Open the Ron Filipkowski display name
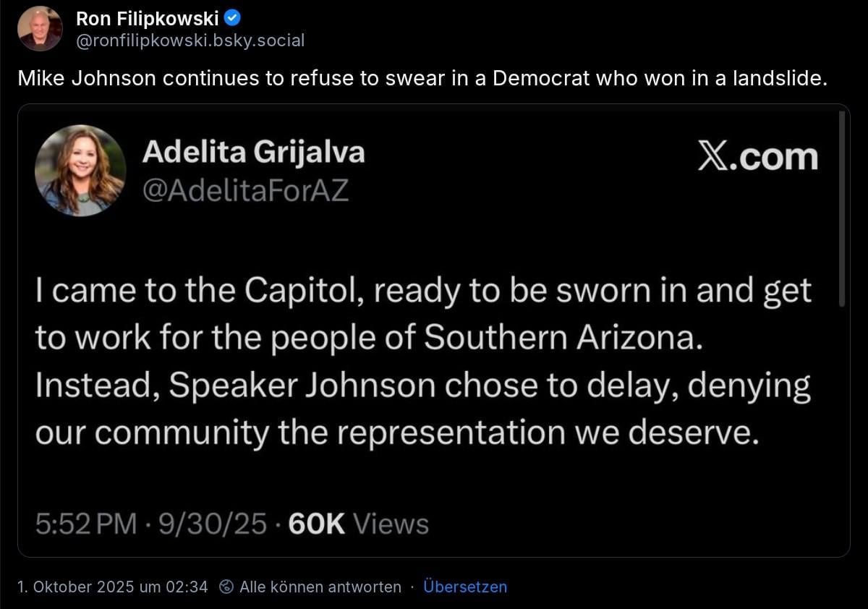 tap(147, 19)
